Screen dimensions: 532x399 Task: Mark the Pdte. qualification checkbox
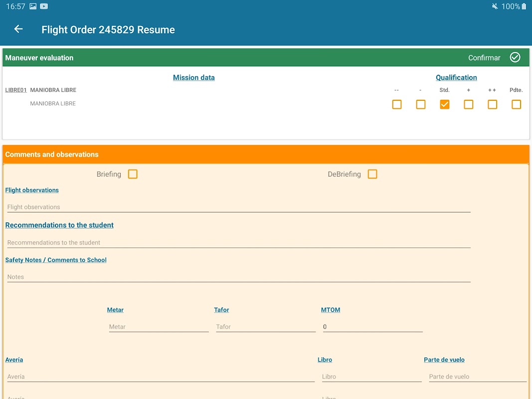tap(517, 104)
